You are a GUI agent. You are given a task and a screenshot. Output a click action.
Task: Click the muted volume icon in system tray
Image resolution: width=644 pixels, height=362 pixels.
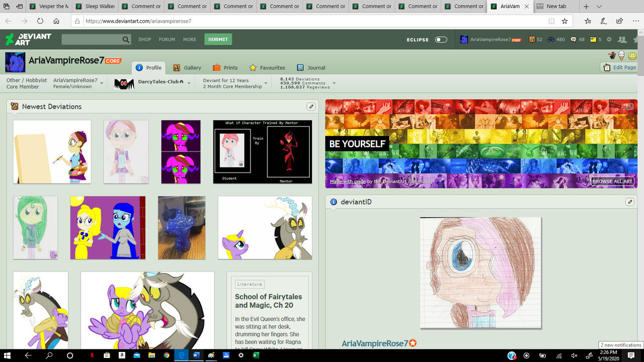tap(574, 355)
